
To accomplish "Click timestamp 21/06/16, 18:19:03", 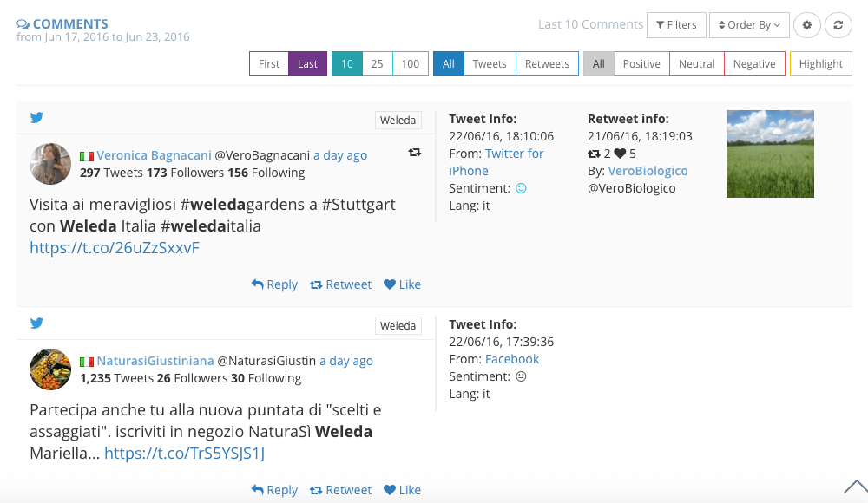I will click(x=640, y=136).
